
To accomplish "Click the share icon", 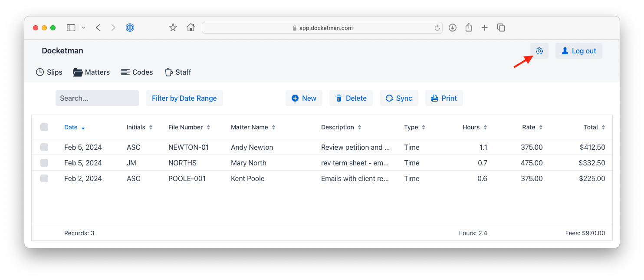I will coord(469,27).
